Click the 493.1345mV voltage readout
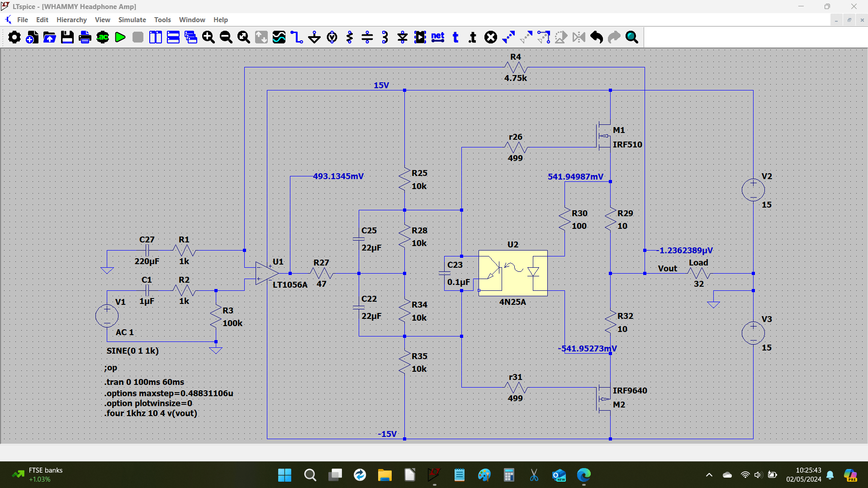This screenshot has width=868, height=488. pyautogui.click(x=338, y=176)
